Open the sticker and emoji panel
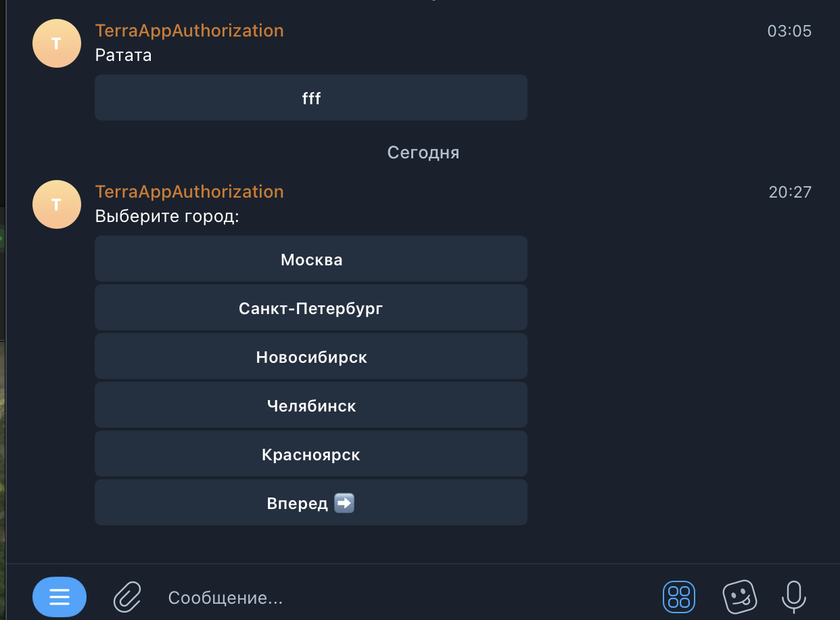 (x=739, y=597)
